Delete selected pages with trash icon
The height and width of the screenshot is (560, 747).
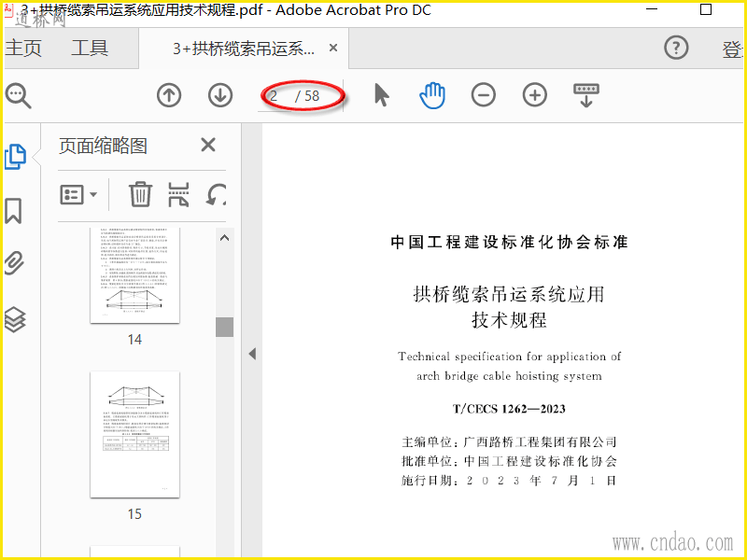tap(140, 194)
